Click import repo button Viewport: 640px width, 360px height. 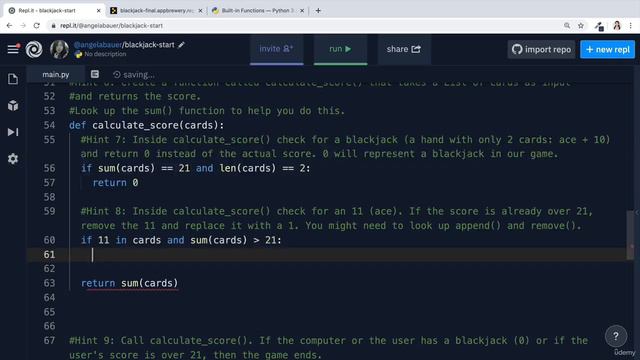point(541,49)
